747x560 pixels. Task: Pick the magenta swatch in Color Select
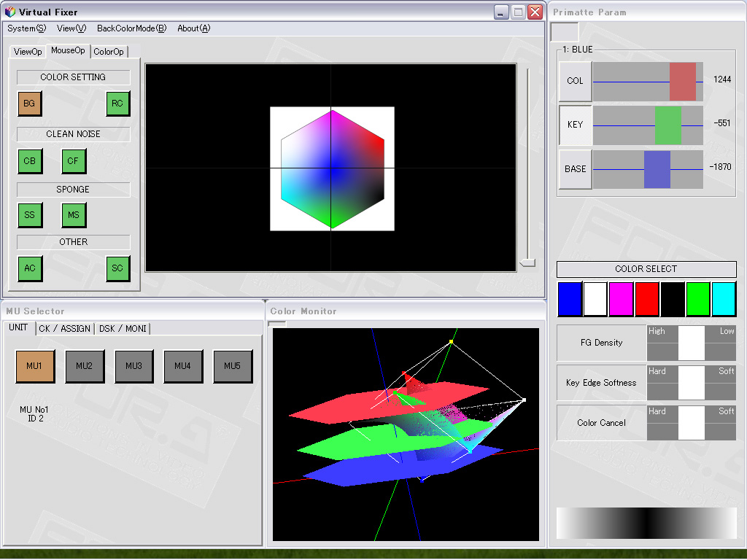pyautogui.click(x=621, y=299)
